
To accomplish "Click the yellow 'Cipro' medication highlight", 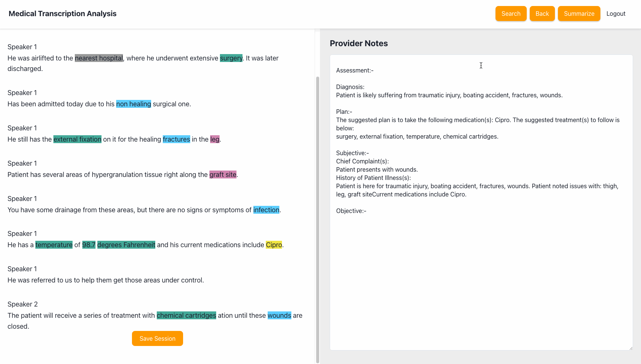I will (x=274, y=245).
